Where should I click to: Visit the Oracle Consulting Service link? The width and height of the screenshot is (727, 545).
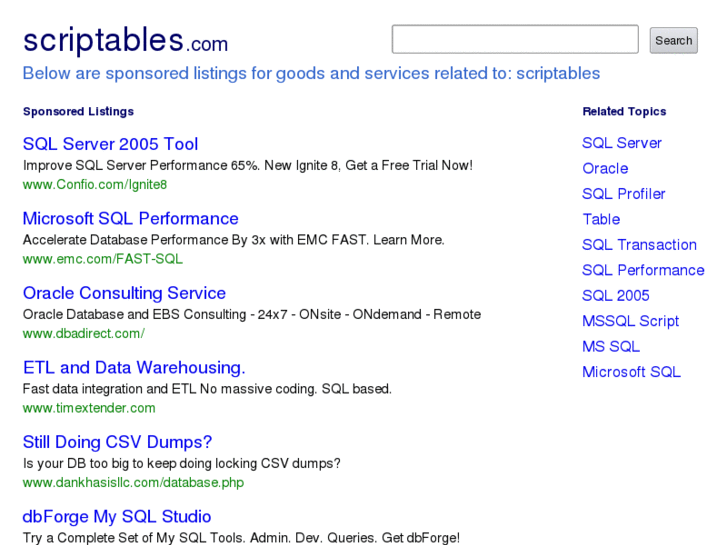(x=124, y=293)
